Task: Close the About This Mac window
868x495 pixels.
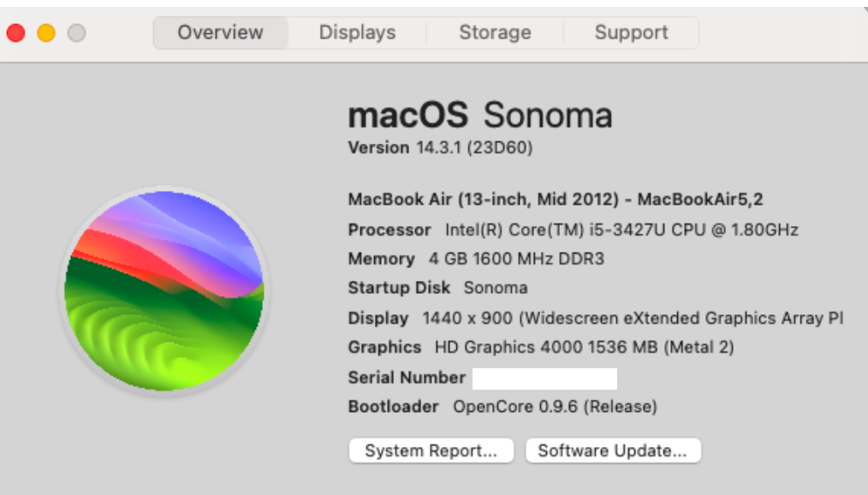Action: click(x=16, y=33)
